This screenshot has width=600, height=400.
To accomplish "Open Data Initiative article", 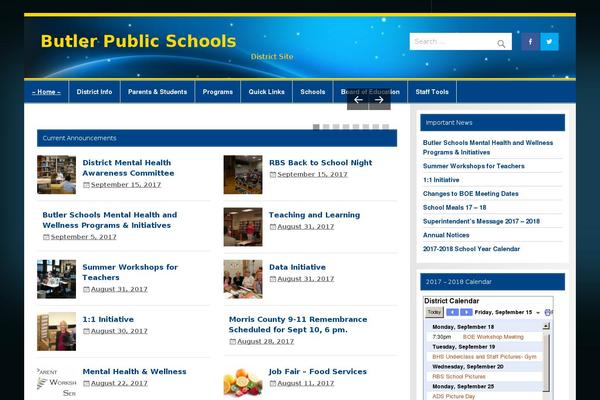I will pos(297,267).
